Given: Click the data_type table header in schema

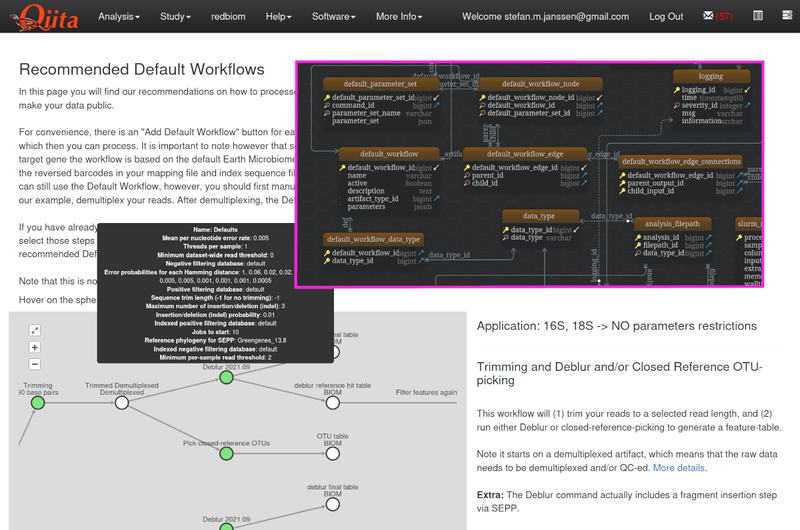Looking at the screenshot, I should [x=540, y=216].
